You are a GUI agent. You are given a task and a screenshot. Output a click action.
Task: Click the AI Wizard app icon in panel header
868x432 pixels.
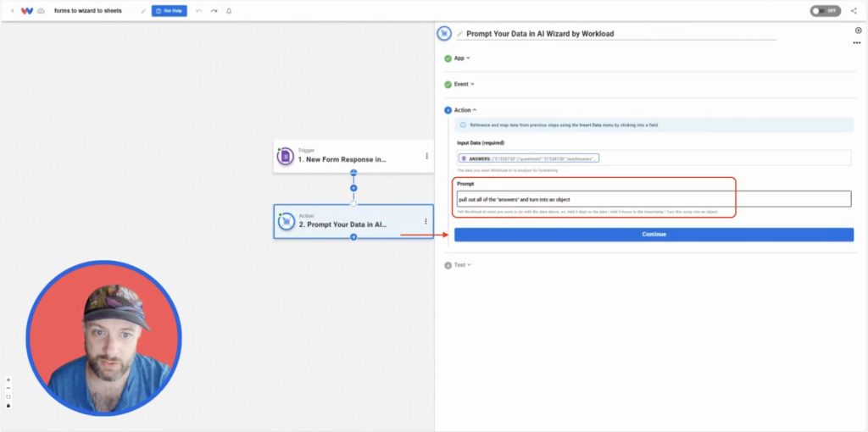[x=444, y=33]
